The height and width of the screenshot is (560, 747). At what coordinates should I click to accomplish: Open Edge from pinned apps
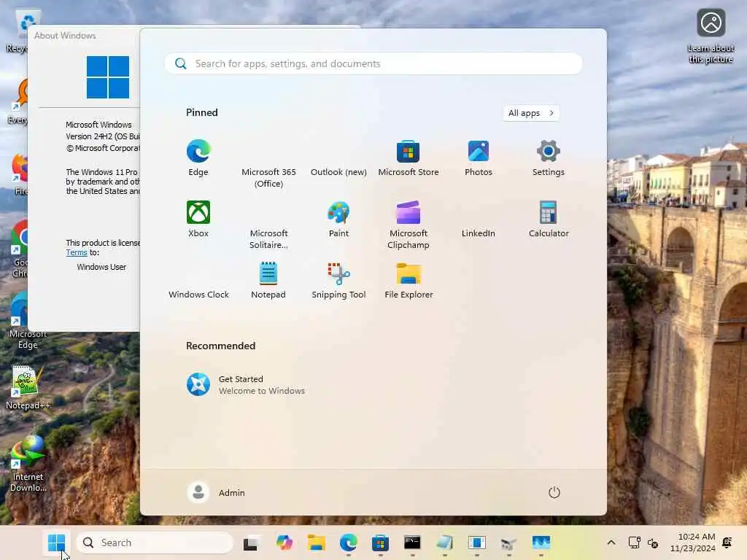(198, 157)
